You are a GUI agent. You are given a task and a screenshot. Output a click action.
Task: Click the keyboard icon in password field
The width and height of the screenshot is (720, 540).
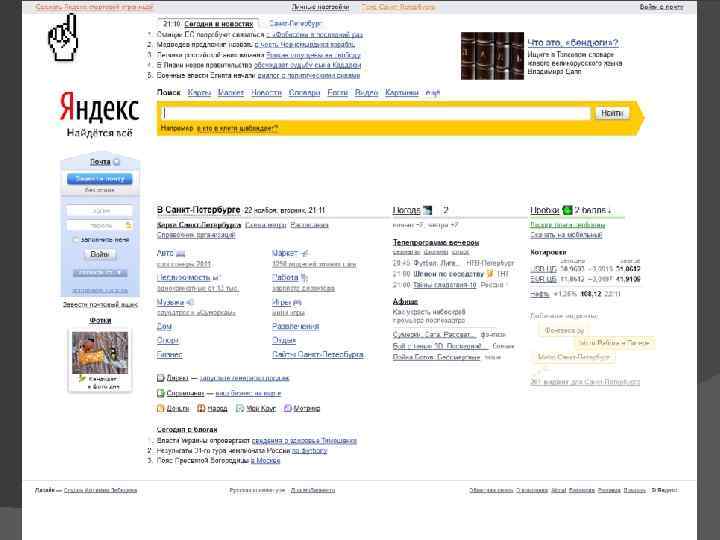[129, 225]
